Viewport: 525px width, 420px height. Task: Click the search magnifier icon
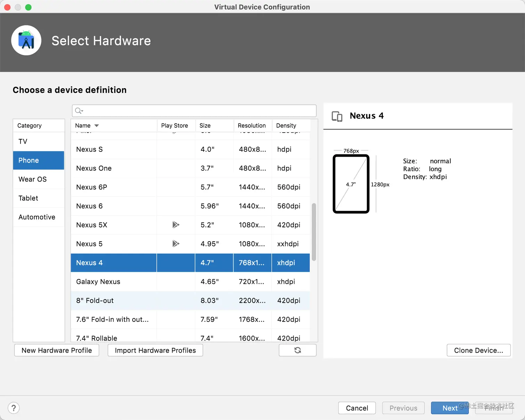79,111
